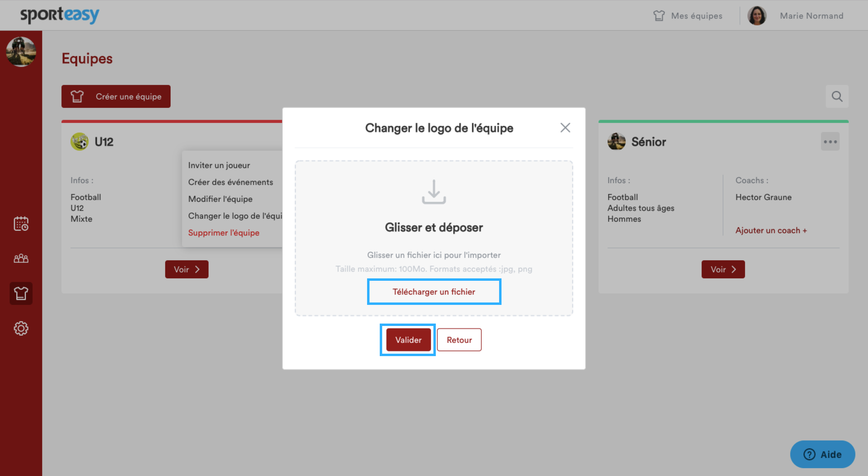Open the members group sidebar icon
The image size is (868, 476).
pyautogui.click(x=21, y=258)
